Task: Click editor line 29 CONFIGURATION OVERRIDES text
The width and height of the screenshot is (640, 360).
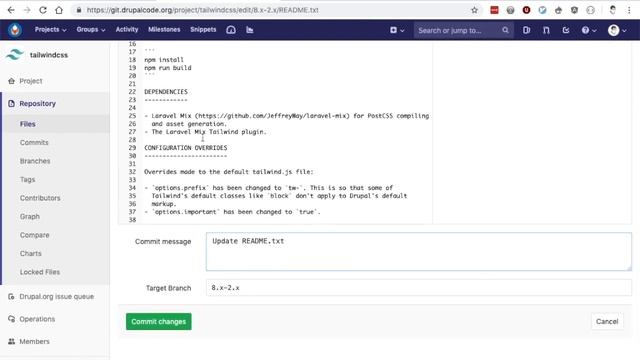Action: coord(186,148)
